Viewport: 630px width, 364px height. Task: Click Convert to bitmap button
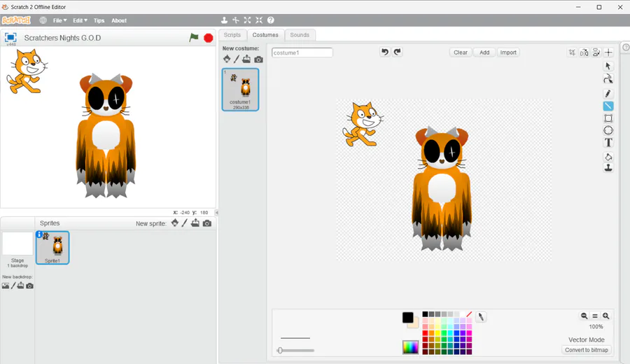tap(586, 350)
